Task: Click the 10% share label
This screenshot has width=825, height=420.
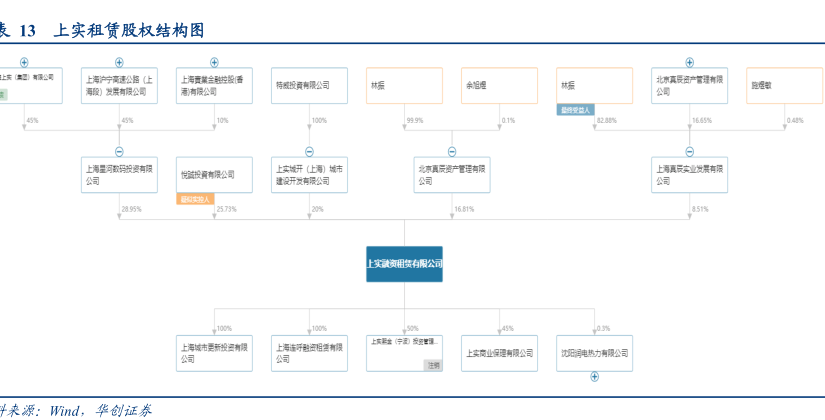Action: click(x=222, y=121)
